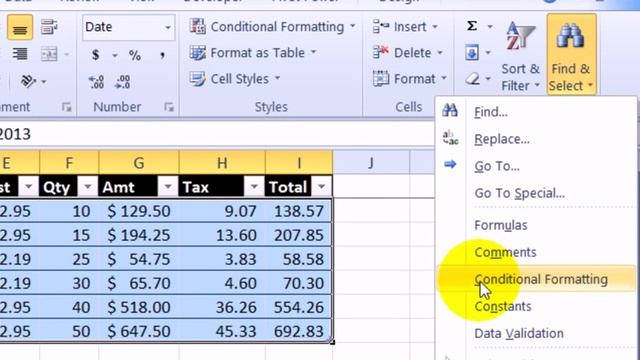
Task: Click the Amt cell $ 518.00
Action: (139, 307)
